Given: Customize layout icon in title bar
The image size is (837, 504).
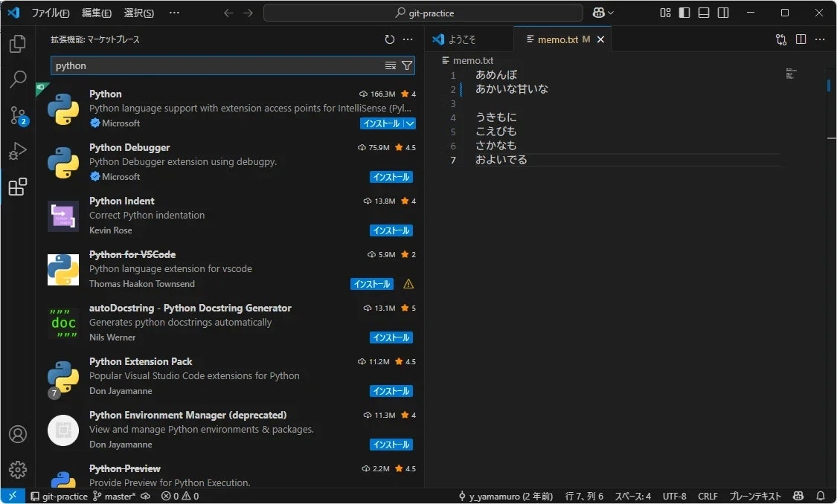Looking at the screenshot, I should point(665,13).
